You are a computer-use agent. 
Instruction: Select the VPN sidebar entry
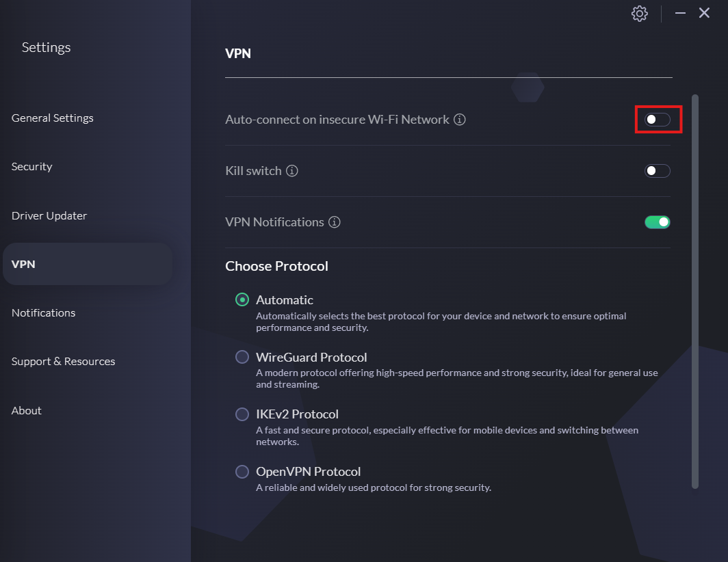click(x=23, y=264)
